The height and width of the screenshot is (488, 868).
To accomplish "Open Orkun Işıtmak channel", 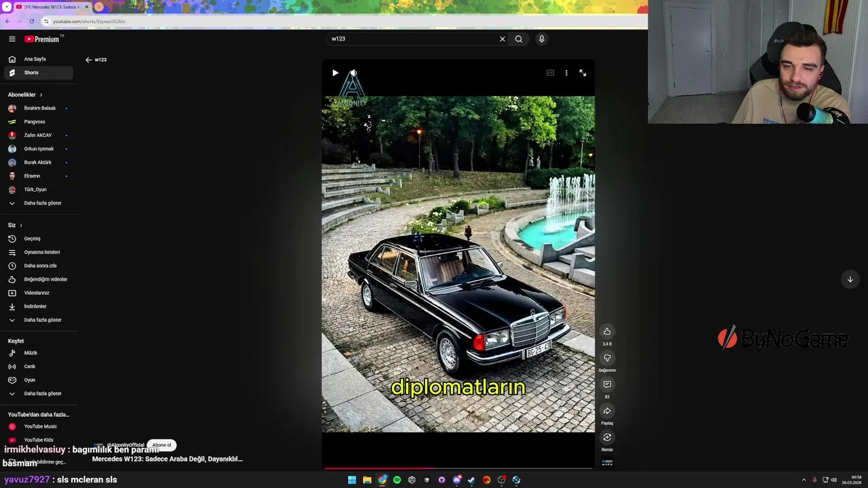I will click(39, 149).
